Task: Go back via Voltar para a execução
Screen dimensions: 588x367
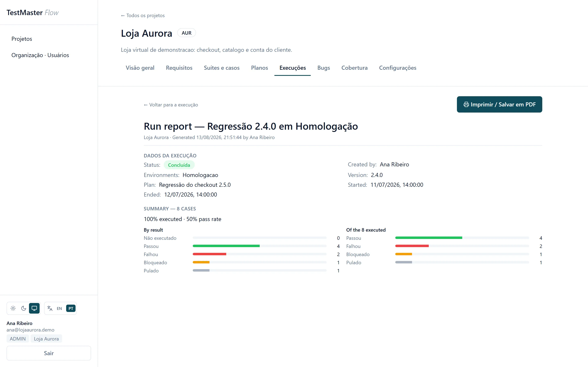Action: pos(171,105)
